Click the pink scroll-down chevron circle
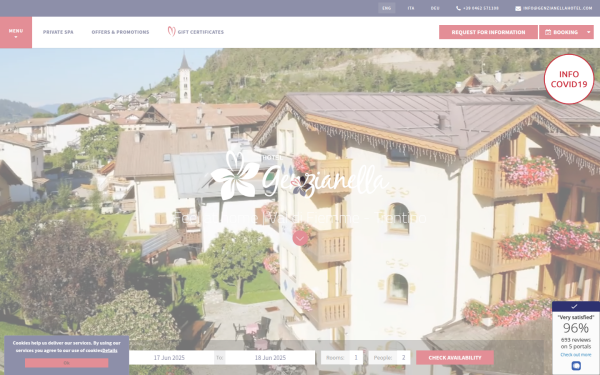This screenshot has width=600, height=375. 300,238
